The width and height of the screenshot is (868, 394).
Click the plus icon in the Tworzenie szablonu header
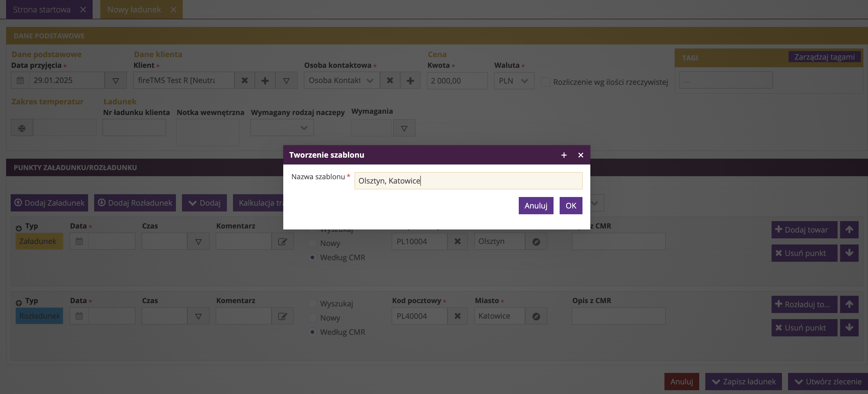pos(564,155)
